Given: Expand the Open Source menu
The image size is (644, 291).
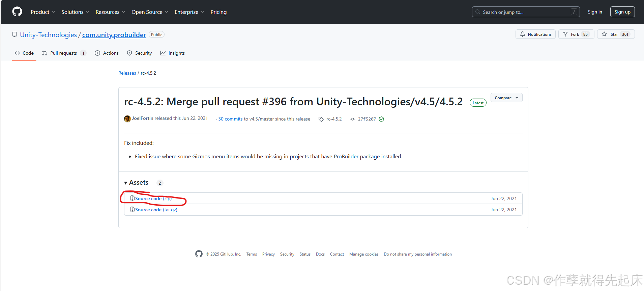Looking at the screenshot, I should tap(150, 12).
